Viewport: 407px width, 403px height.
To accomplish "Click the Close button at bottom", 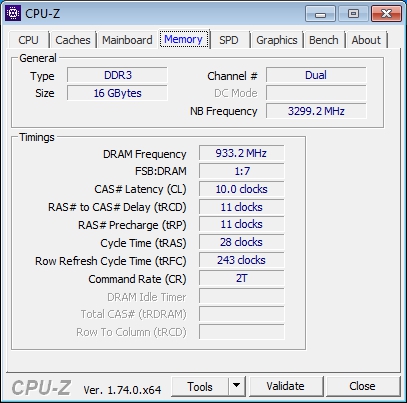I will click(x=363, y=386).
